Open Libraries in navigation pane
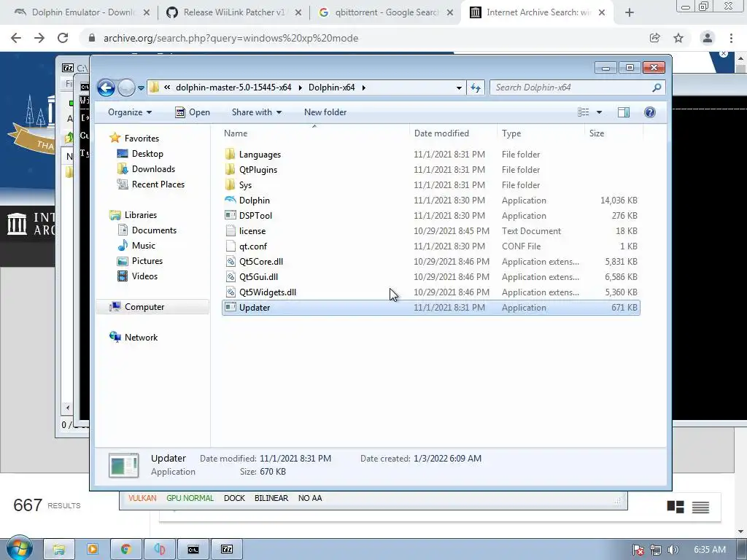747x560 pixels. (x=141, y=215)
